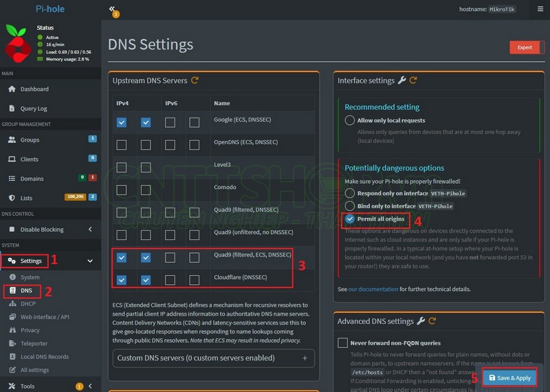
Task: Click the Pi-hole raspberry logo
Action: pos(18,45)
